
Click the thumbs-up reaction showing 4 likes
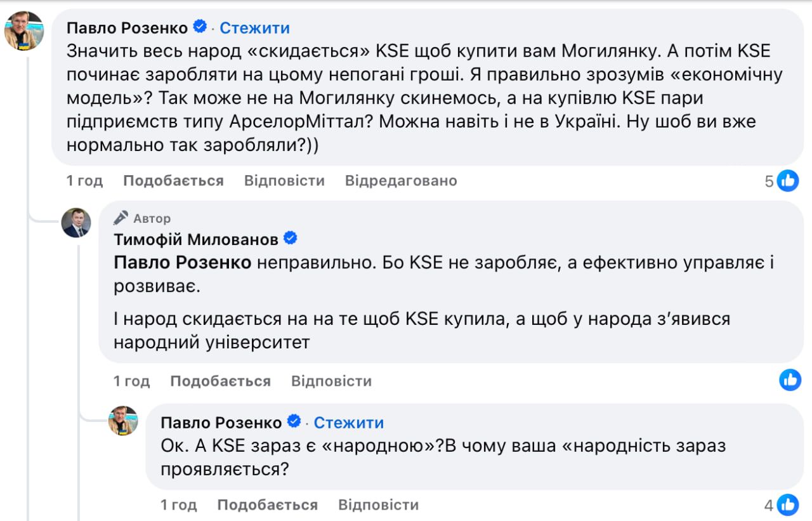(x=789, y=504)
